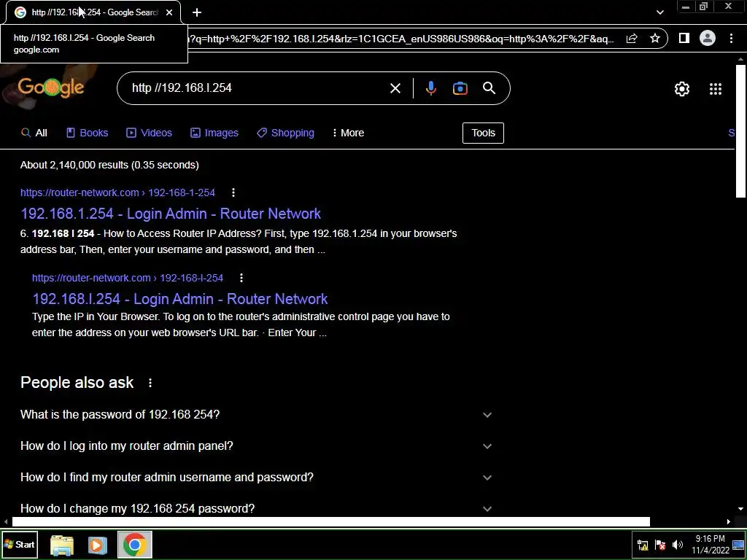The width and height of the screenshot is (747, 560).
Task: Expand How do I log into router admin panel
Action: pyautogui.click(x=256, y=446)
